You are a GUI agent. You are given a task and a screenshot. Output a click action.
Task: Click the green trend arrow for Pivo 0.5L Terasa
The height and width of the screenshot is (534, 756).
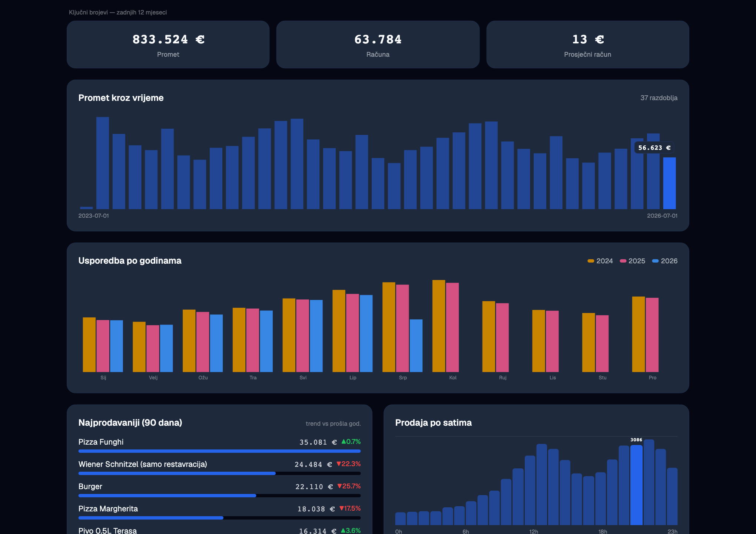coord(343,531)
